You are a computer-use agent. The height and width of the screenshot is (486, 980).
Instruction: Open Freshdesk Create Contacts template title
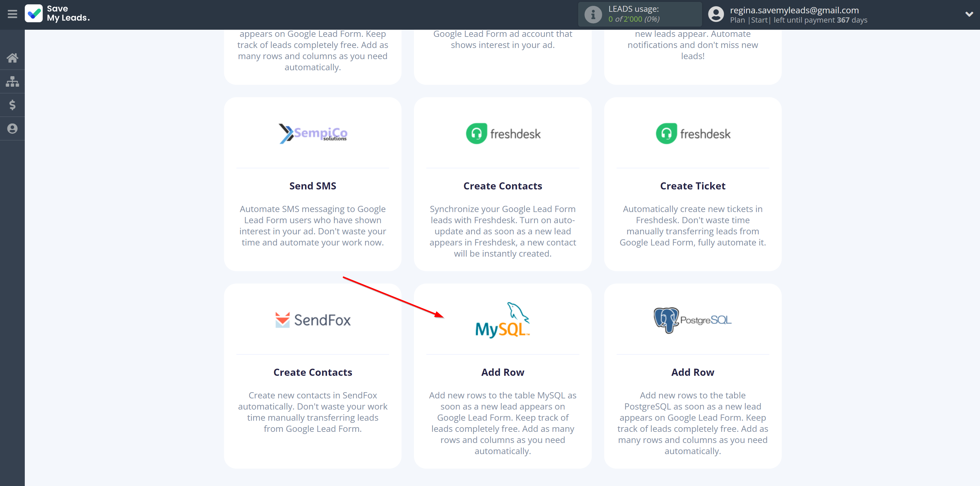point(503,186)
